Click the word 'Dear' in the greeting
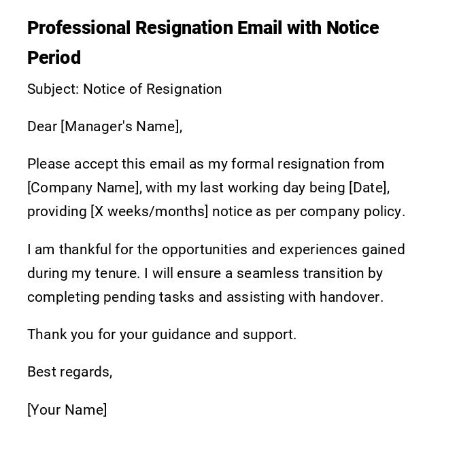 pyautogui.click(x=42, y=126)
